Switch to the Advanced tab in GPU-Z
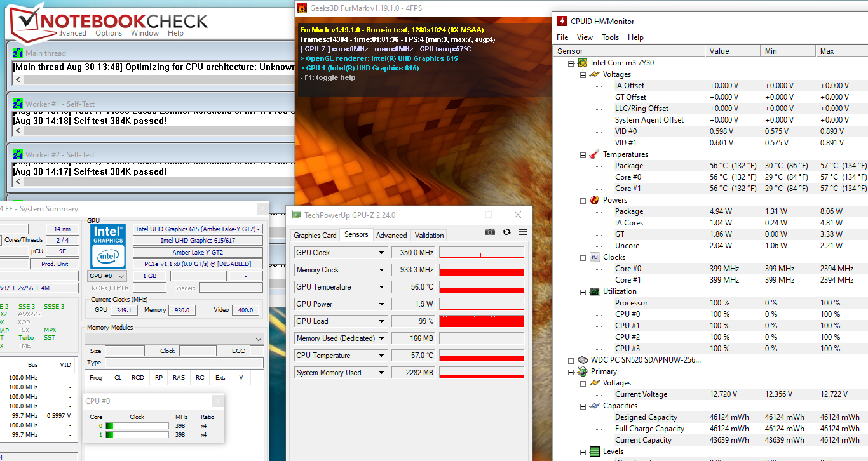The height and width of the screenshot is (461, 868). point(391,235)
